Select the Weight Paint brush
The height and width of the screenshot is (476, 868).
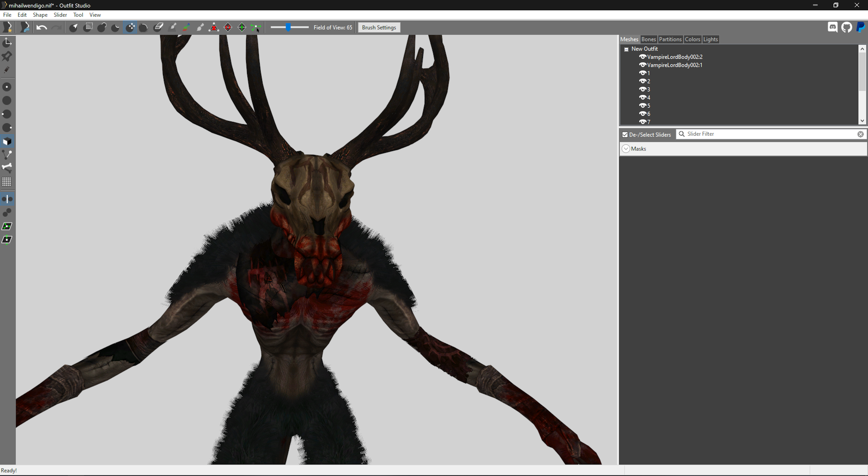tap(173, 27)
